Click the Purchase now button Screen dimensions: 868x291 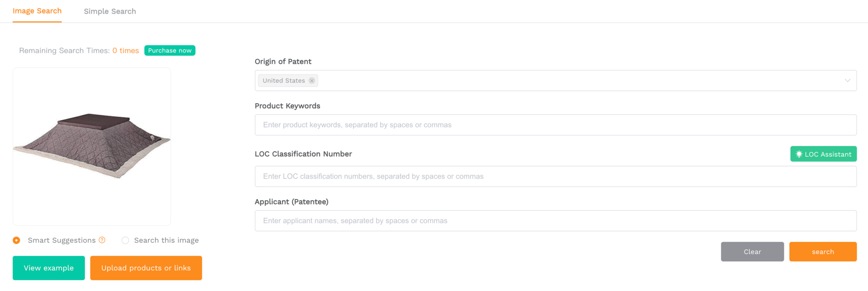[170, 50]
